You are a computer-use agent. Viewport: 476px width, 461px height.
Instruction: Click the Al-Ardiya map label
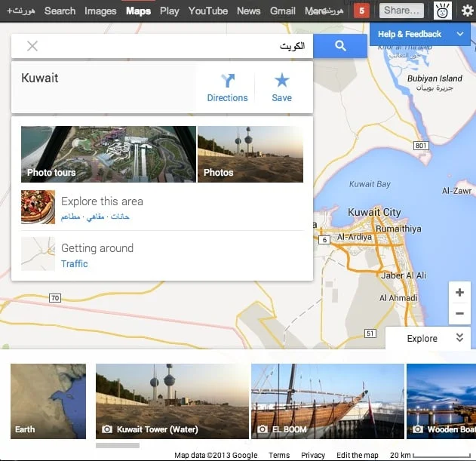click(x=355, y=237)
